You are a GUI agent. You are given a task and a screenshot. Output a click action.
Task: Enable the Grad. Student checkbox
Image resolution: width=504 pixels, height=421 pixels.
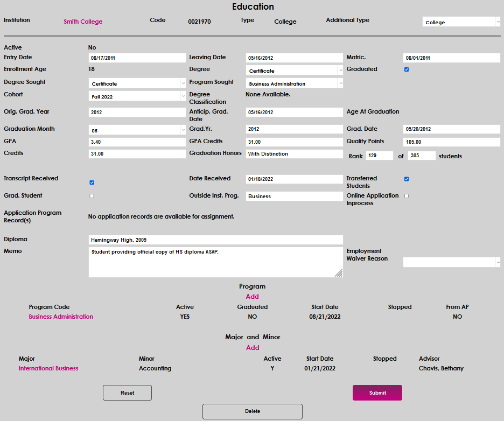[x=92, y=196]
